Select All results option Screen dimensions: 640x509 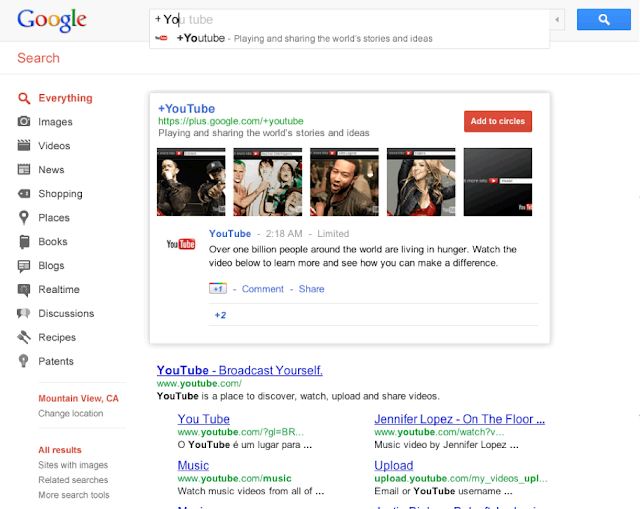tap(60, 450)
